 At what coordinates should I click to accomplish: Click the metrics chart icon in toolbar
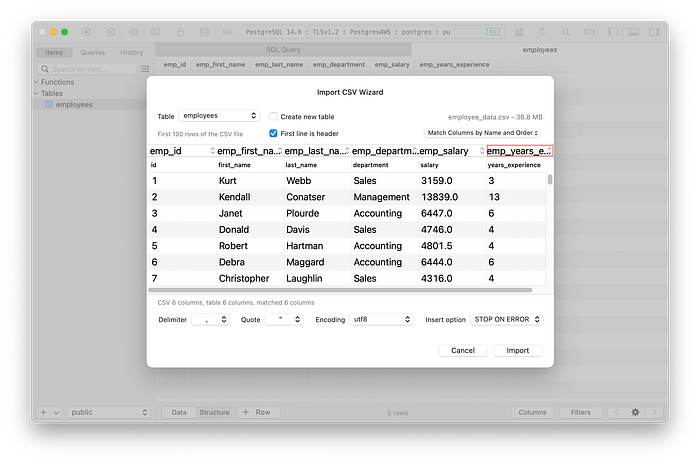[518, 32]
